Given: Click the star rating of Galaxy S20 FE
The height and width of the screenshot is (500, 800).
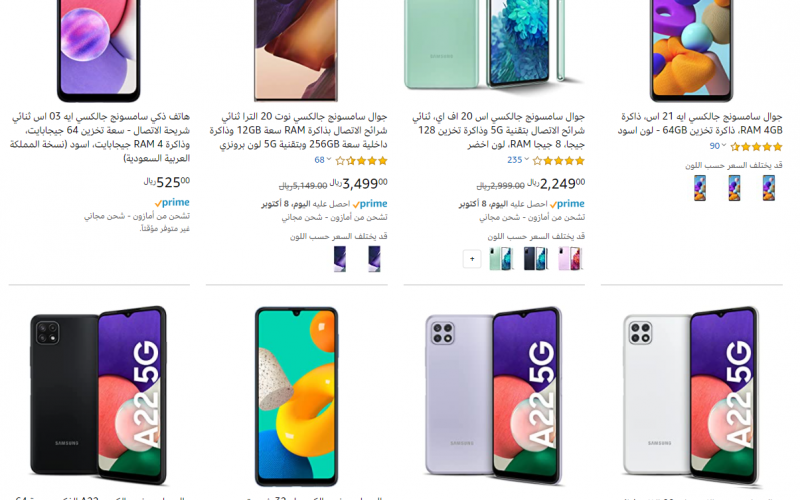Looking at the screenshot, I should point(559,161).
